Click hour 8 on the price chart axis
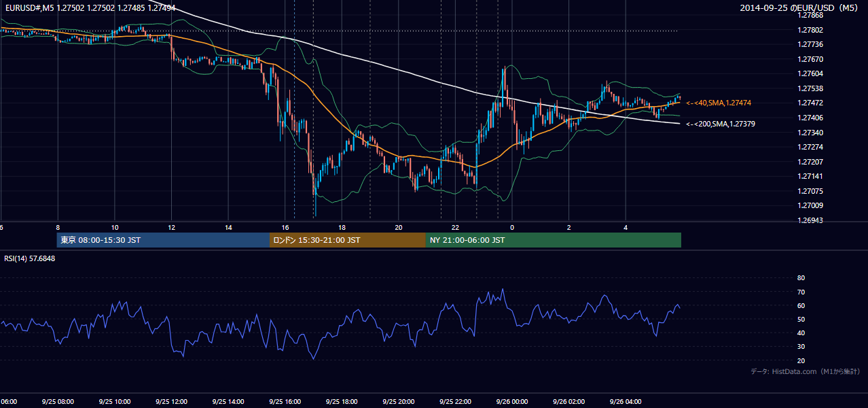The image size is (868, 408). pyautogui.click(x=58, y=228)
